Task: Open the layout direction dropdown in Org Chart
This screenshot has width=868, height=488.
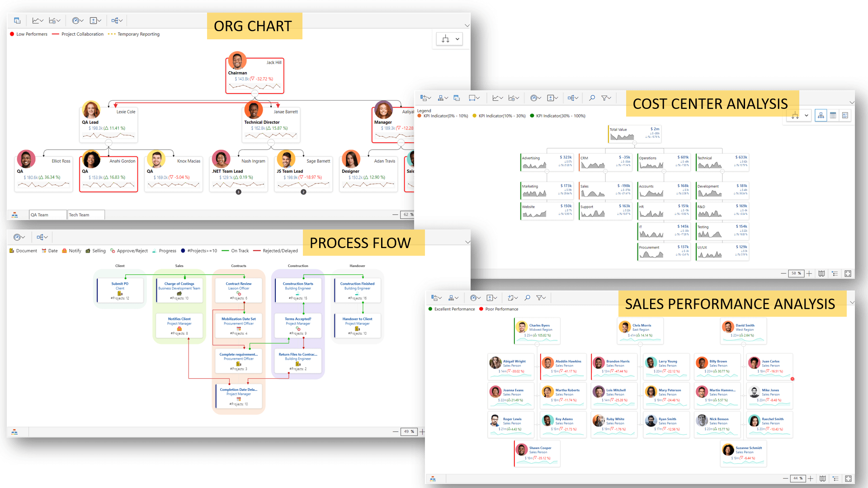Action: tap(450, 39)
